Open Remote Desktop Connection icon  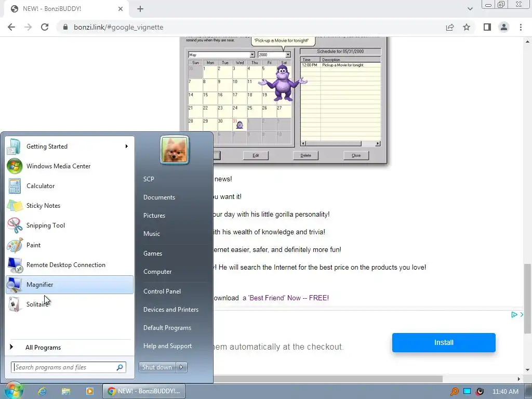(15, 265)
